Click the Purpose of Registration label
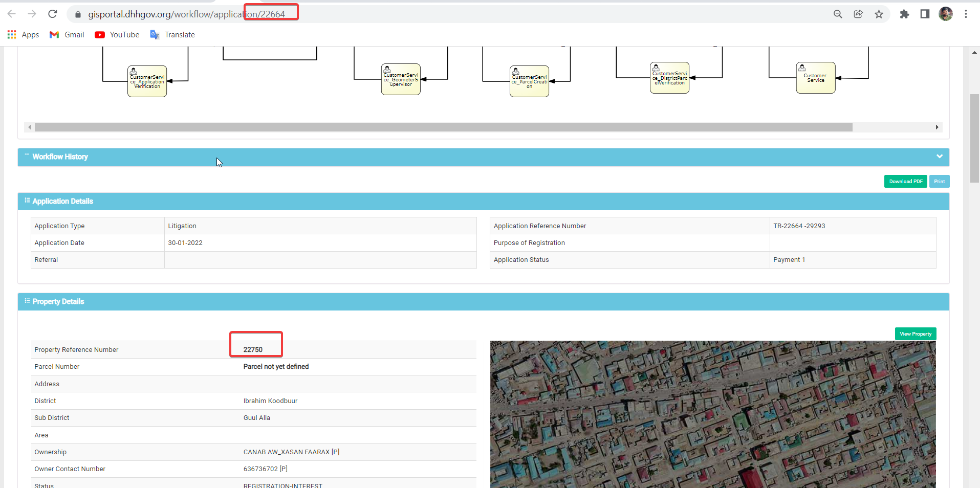The image size is (980, 488). [529, 243]
